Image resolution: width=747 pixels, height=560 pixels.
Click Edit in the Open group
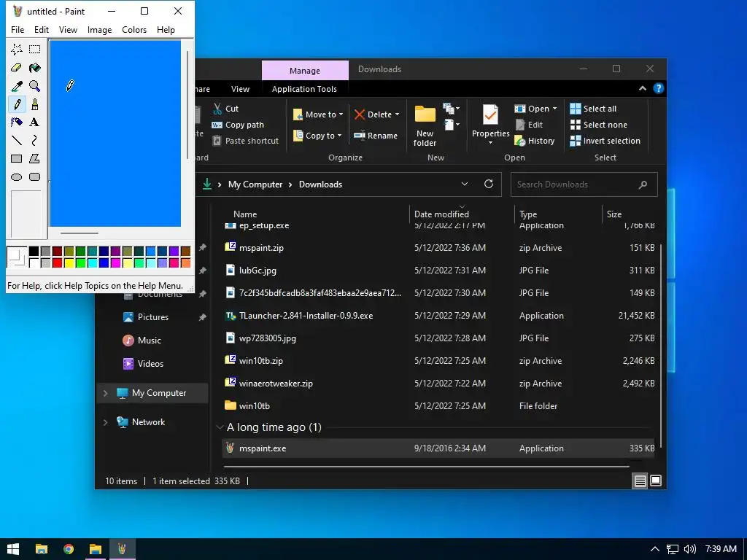coord(529,125)
